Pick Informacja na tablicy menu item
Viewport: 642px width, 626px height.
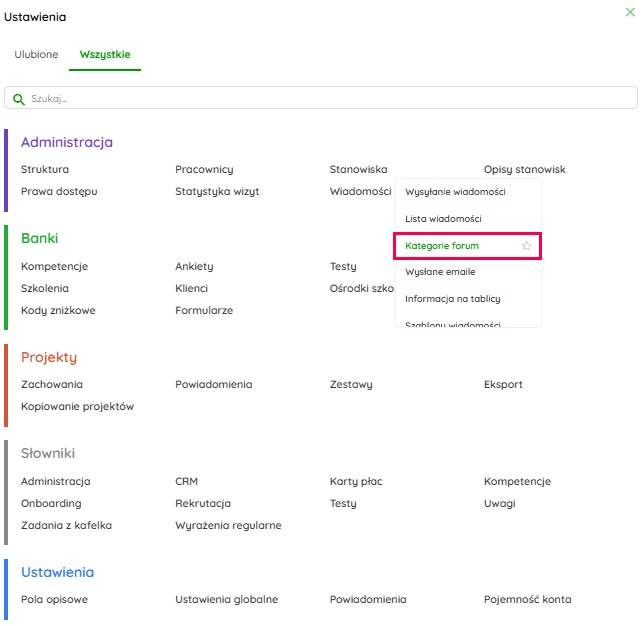(x=453, y=299)
